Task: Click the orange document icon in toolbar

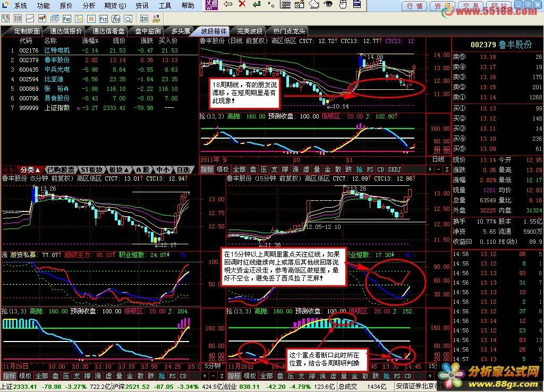Action: click(x=91, y=19)
